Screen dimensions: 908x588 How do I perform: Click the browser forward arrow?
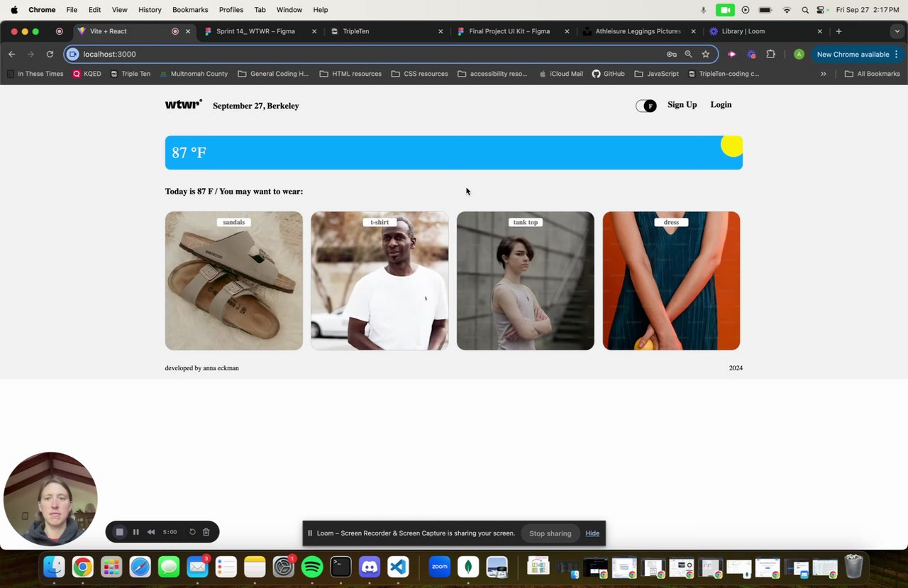pyautogui.click(x=31, y=54)
